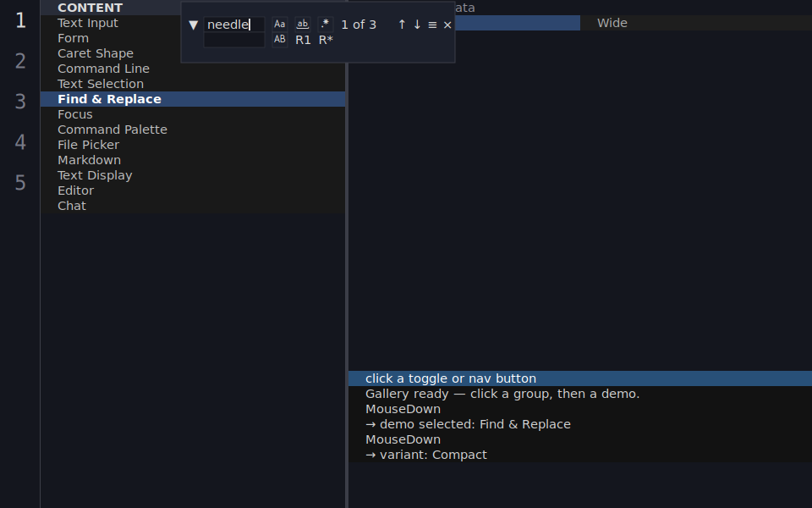Select number 2 in the left rail
The height and width of the screenshot is (508, 812).
(x=20, y=61)
